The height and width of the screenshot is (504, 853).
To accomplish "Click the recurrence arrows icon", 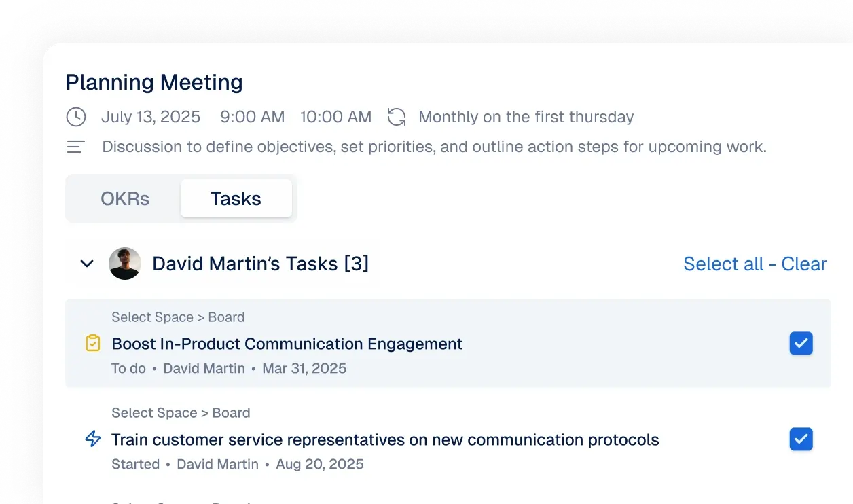I will (397, 117).
